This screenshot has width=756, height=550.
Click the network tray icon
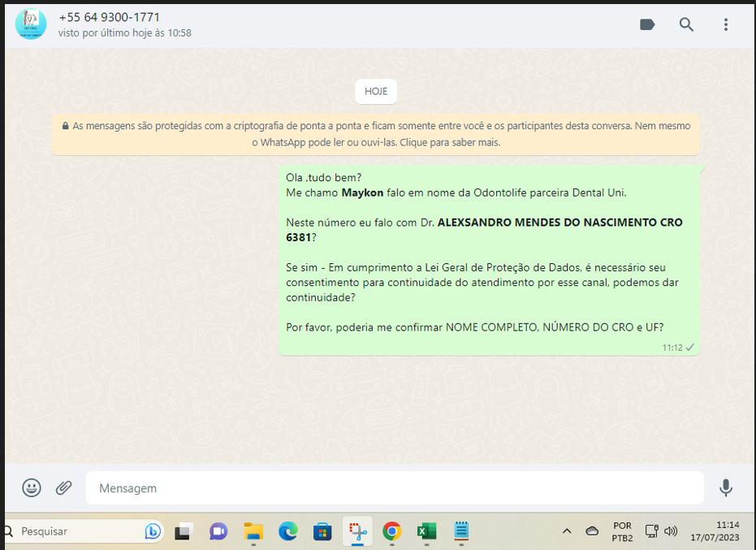[651, 531]
